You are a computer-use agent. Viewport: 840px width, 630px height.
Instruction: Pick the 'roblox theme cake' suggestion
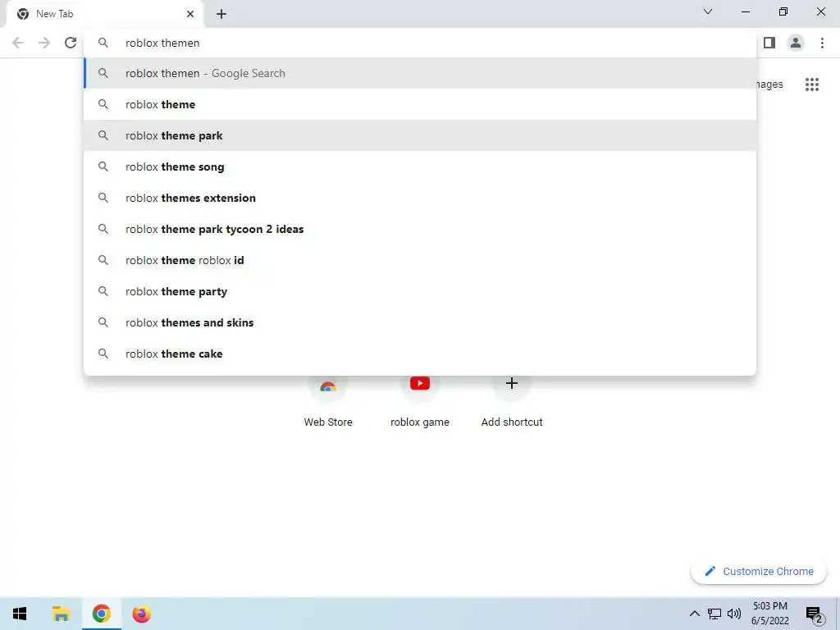pos(420,354)
